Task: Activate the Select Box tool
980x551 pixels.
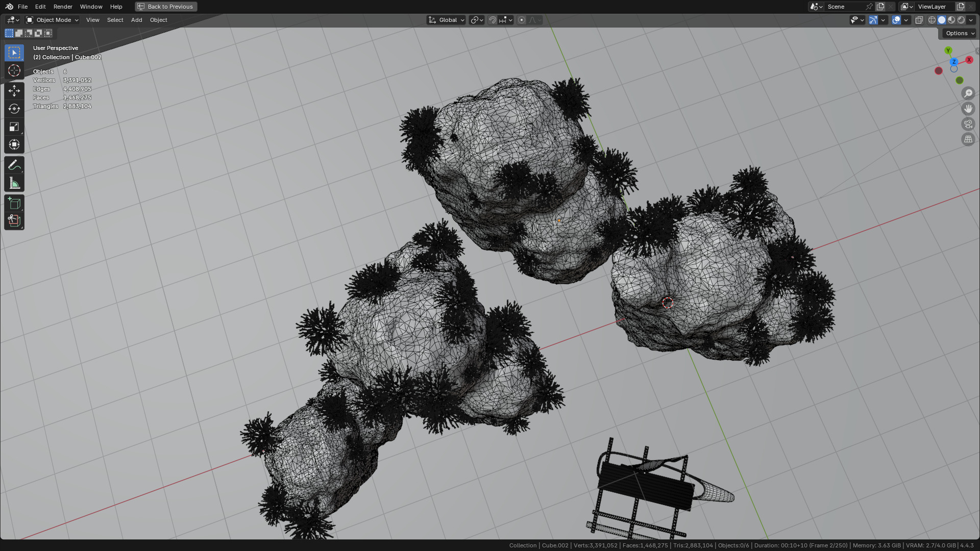Action: (14, 53)
